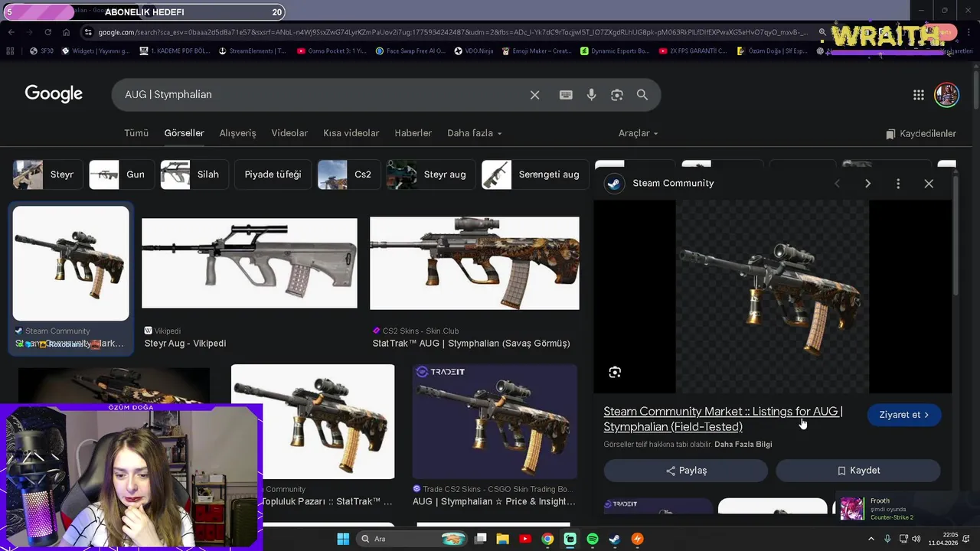
Task: Click the Paylaş share button
Action: (685, 471)
